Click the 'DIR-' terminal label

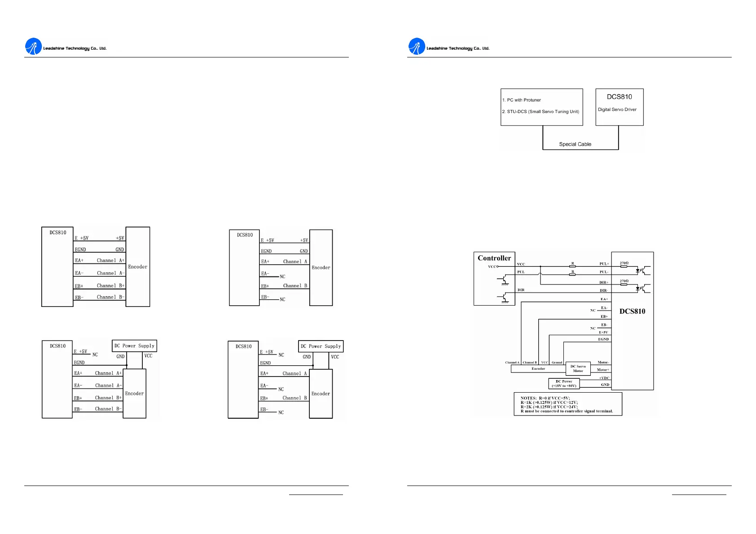click(604, 291)
